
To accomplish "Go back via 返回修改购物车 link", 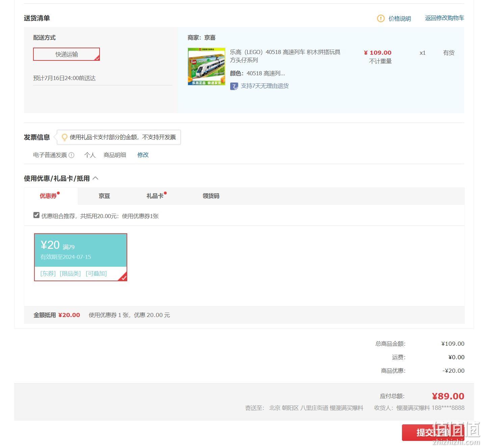I will click(x=445, y=18).
